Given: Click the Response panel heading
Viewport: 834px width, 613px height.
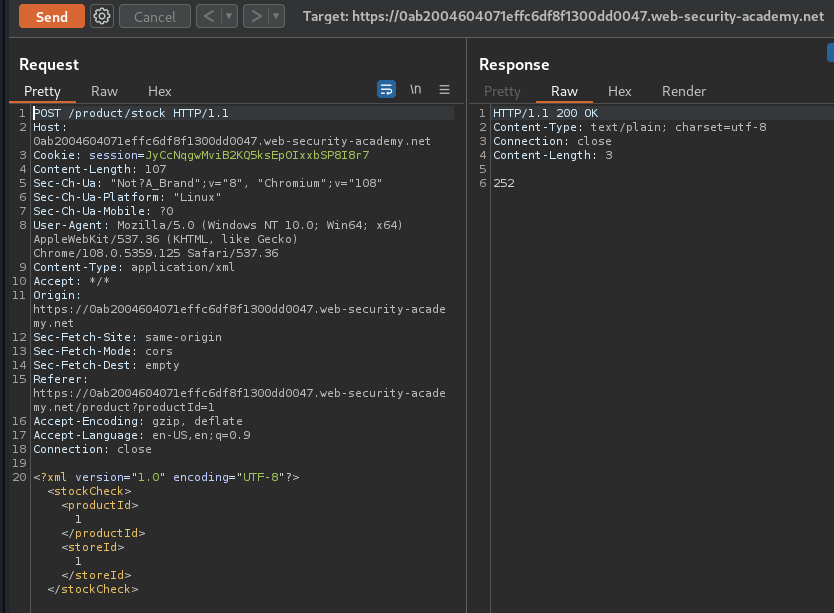Looking at the screenshot, I should [x=514, y=65].
